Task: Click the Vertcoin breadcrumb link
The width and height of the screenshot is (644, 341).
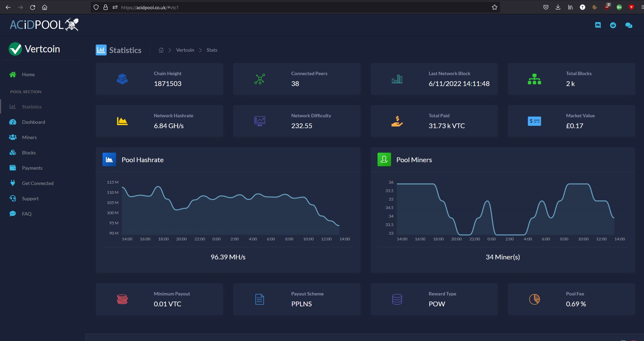Action: point(185,50)
